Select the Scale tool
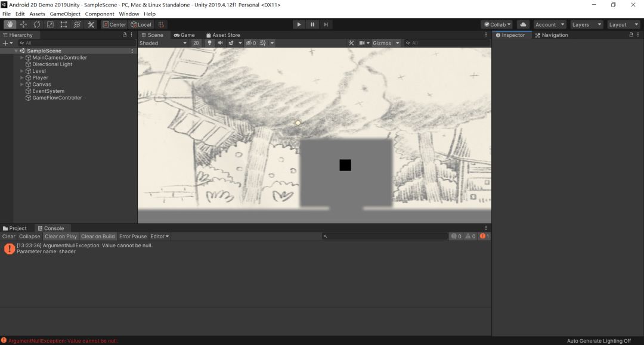The image size is (644, 345). [x=50, y=24]
